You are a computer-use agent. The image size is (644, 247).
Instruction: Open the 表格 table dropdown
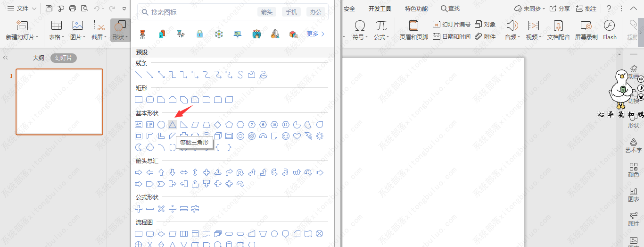57,37
